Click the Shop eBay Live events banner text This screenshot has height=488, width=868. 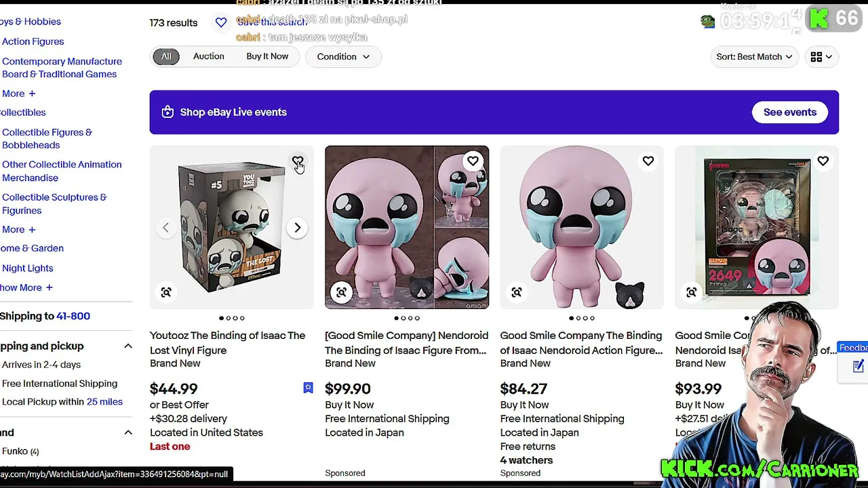coord(233,113)
